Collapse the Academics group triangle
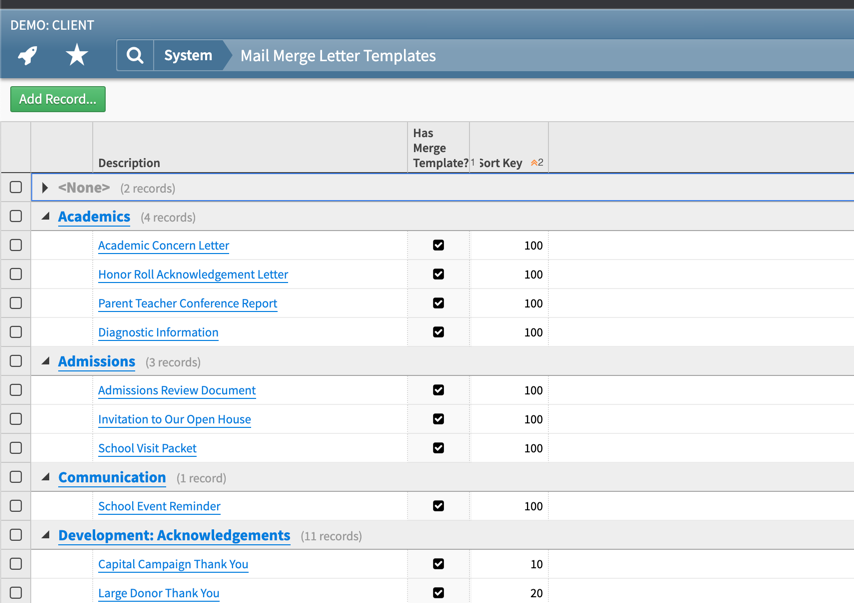Image resolution: width=854 pixels, height=603 pixels. [46, 217]
